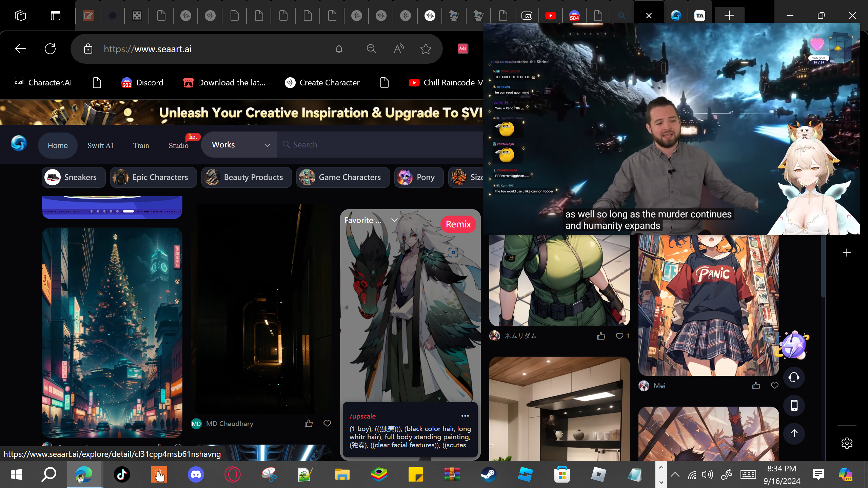Like the ネムリダム image with thumbs-up
The width and height of the screenshot is (868, 488).
click(601, 336)
